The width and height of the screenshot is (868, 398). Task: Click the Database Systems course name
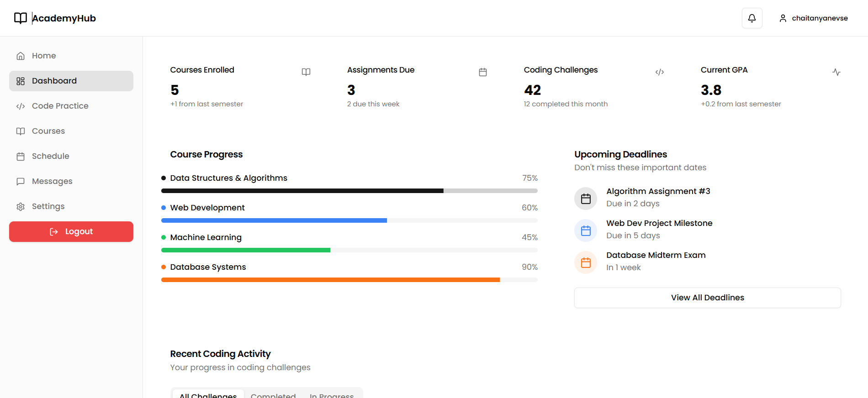click(x=208, y=267)
